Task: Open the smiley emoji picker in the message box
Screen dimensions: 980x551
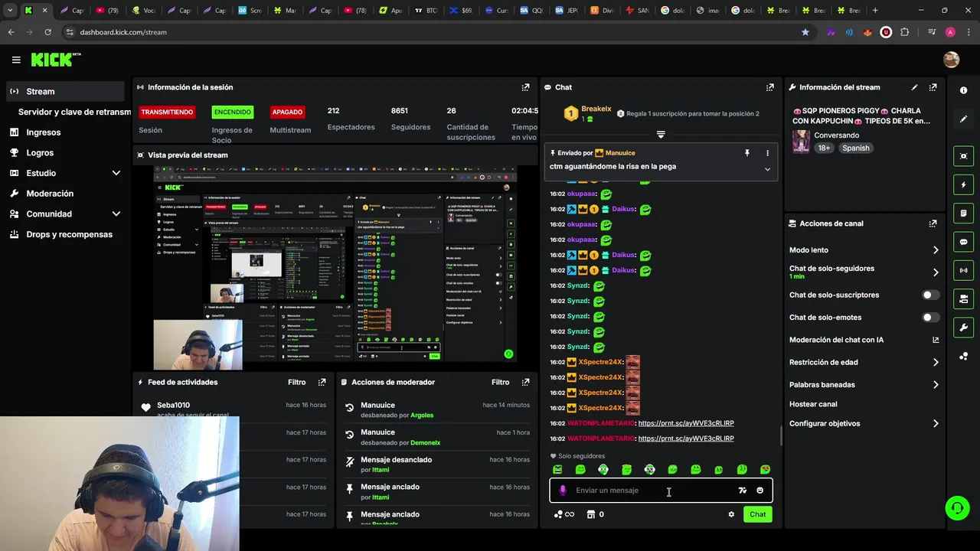Action: (759, 491)
